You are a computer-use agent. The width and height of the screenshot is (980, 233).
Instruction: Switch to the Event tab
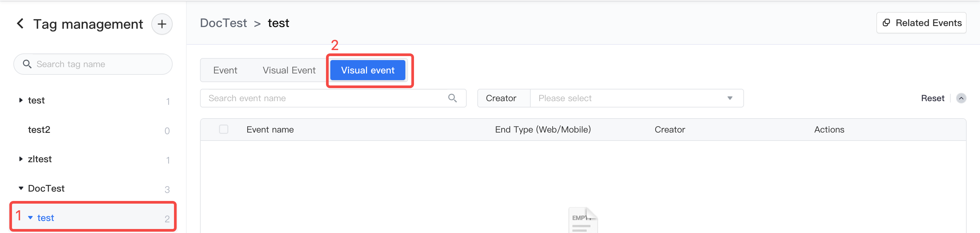(x=225, y=70)
